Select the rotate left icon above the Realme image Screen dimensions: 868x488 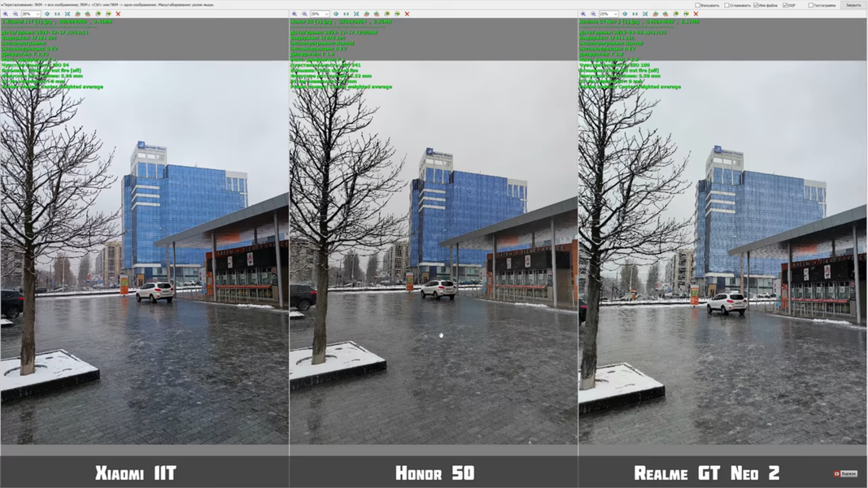655,13
